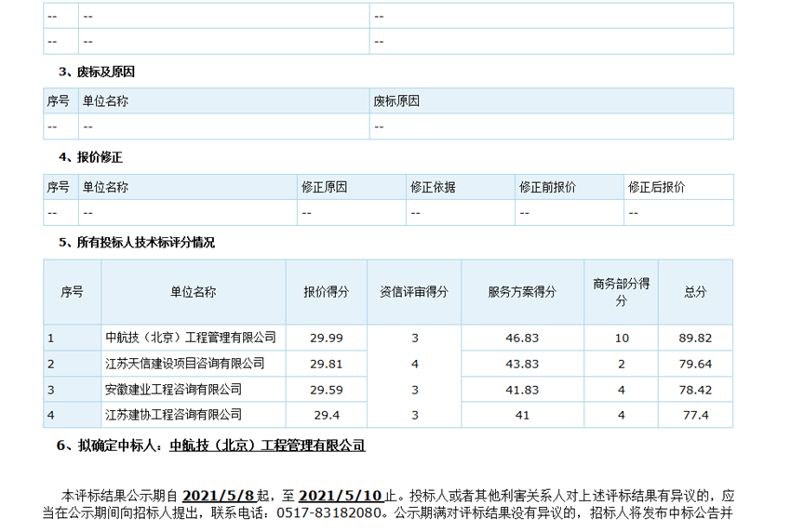Select the heading 5、所有投标人技术标评分情况

point(136,243)
